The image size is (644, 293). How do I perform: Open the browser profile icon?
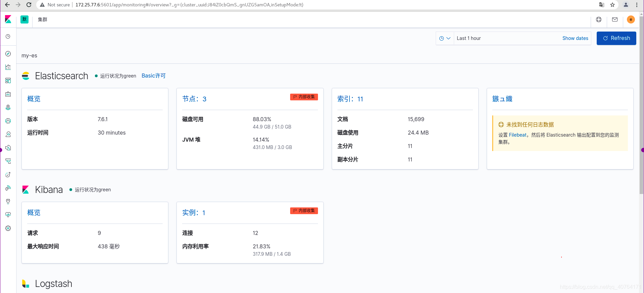(x=626, y=5)
